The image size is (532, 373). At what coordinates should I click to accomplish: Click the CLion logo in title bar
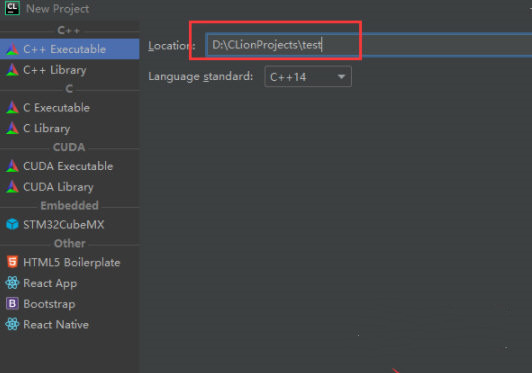[12, 8]
